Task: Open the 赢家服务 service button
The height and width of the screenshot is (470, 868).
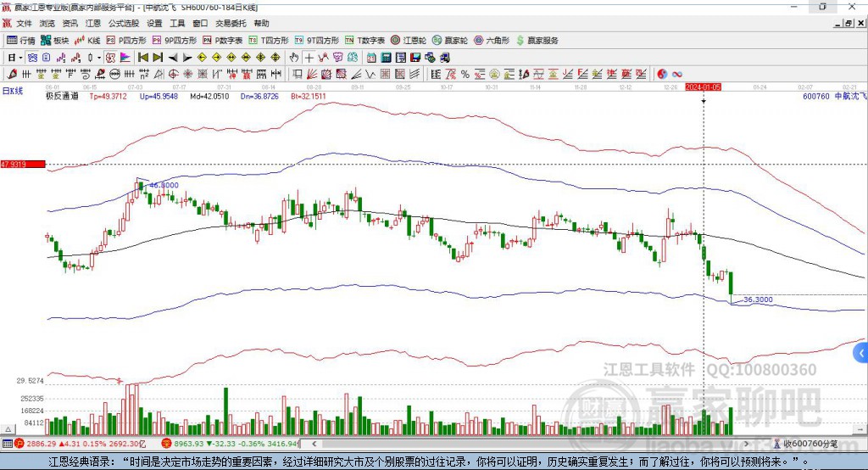Action: 537,40
